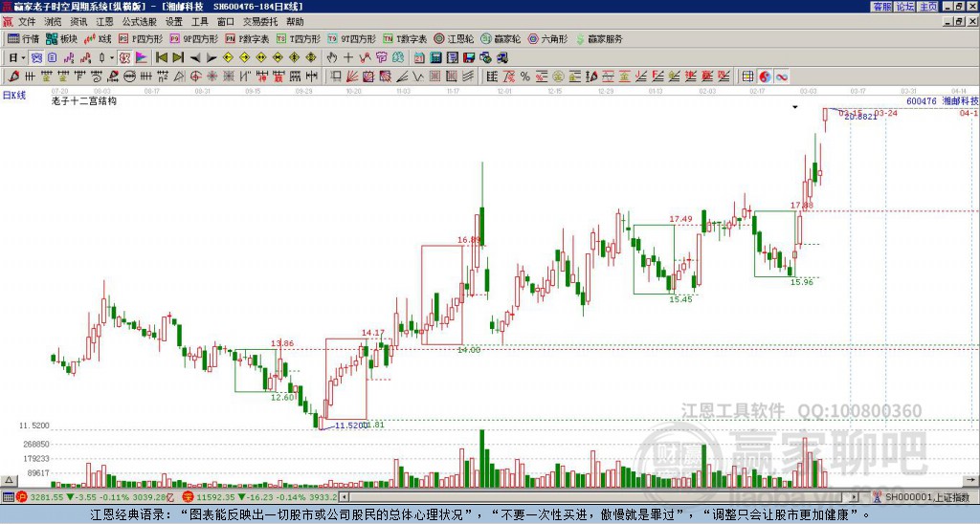This screenshot has width=980, height=524.
Task: Toggle the infinity loop icon button
Action: [x=781, y=76]
